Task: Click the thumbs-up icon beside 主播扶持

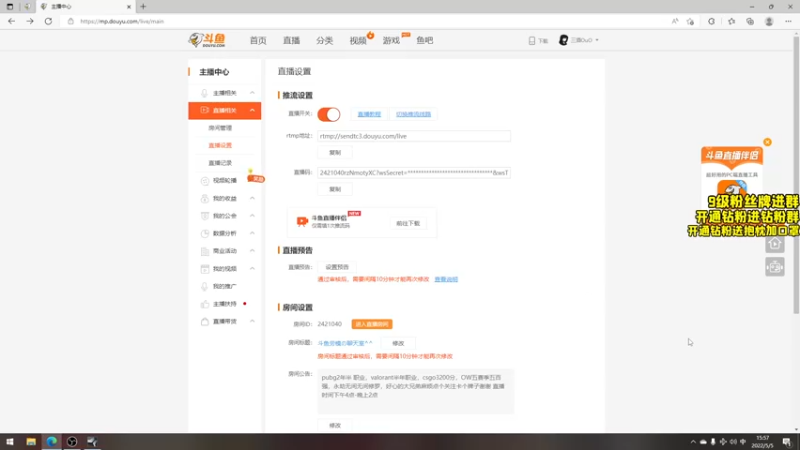Action: pyautogui.click(x=205, y=304)
